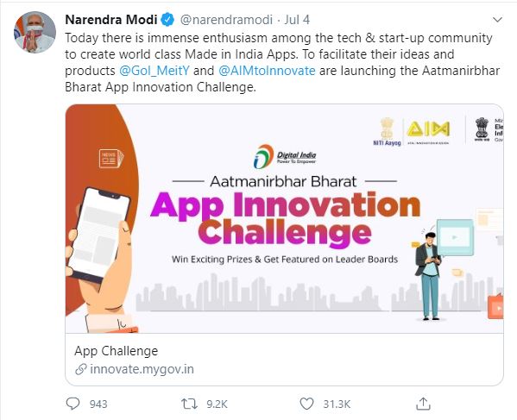This screenshot has height=420, width=517.
Task: Open the App Innovation Challenge banner image
Action: tap(284, 219)
